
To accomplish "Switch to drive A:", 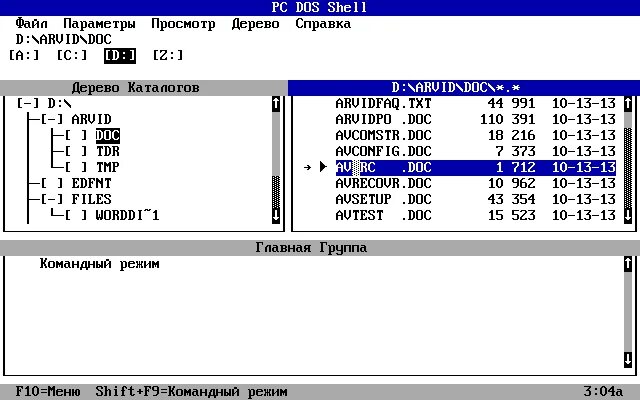I will (x=24, y=56).
